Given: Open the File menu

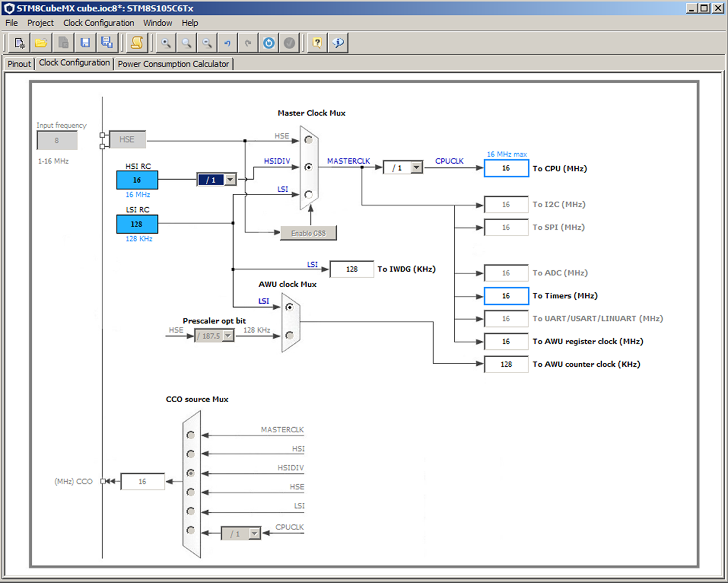Looking at the screenshot, I should [x=11, y=23].
